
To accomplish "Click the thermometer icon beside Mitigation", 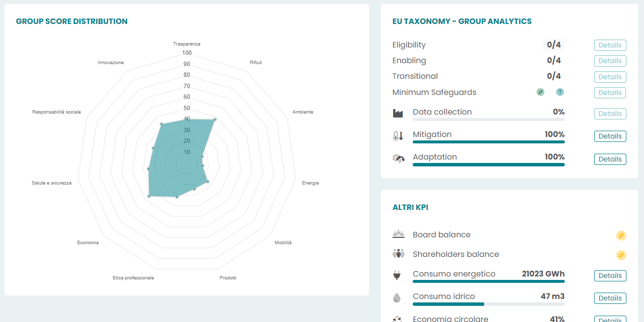I will pos(398,136).
